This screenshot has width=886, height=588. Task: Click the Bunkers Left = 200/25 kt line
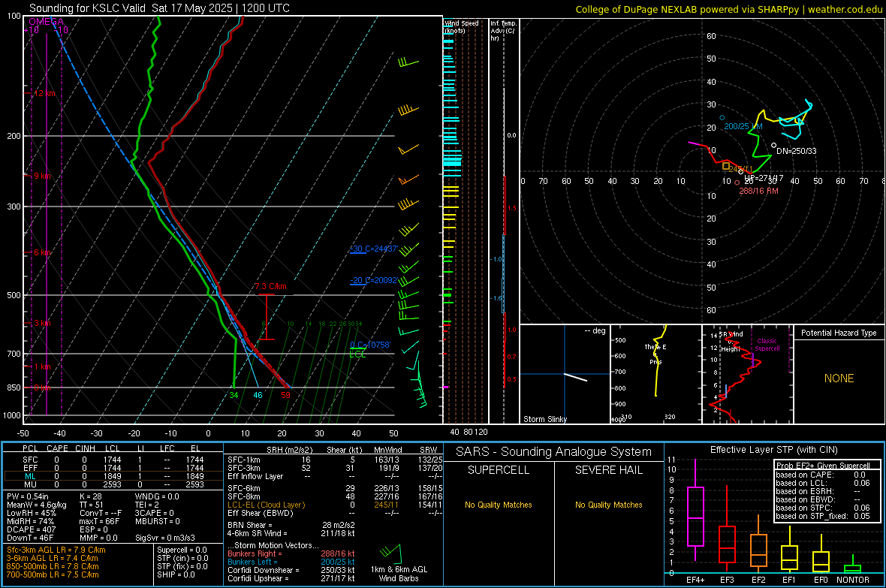291,562
